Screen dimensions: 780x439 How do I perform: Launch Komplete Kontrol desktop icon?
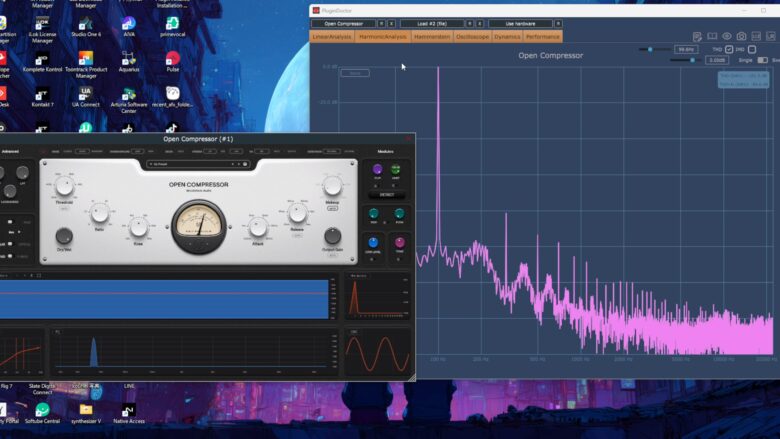coord(42,60)
